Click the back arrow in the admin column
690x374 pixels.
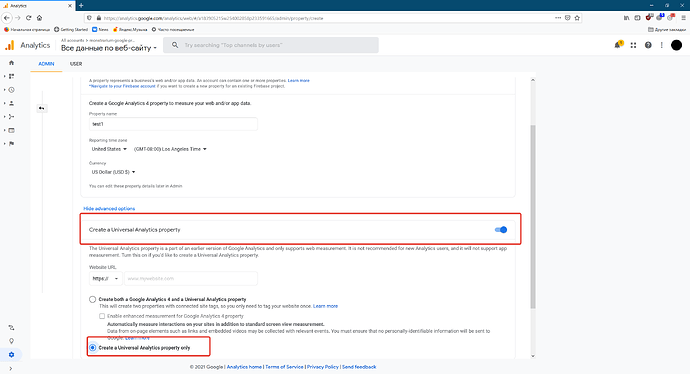pos(41,108)
